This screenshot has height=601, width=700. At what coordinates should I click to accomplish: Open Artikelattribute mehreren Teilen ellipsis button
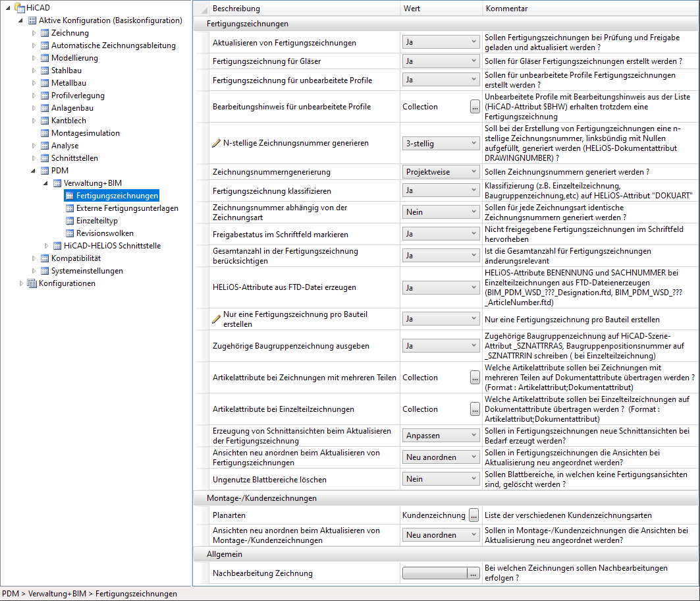point(475,378)
